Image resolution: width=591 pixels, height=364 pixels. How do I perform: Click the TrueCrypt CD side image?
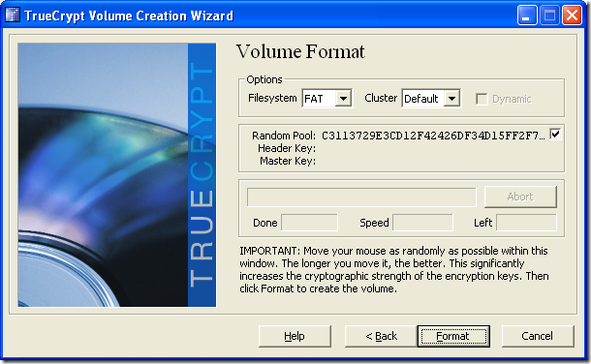click(x=117, y=175)
